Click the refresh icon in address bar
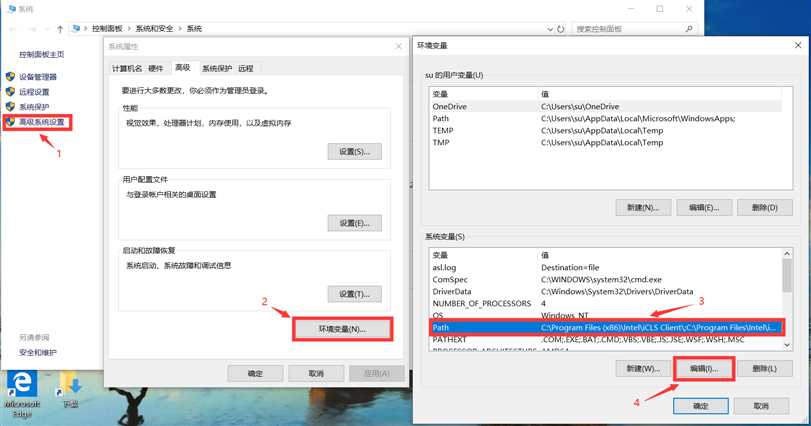 click(x=561, y=29)
